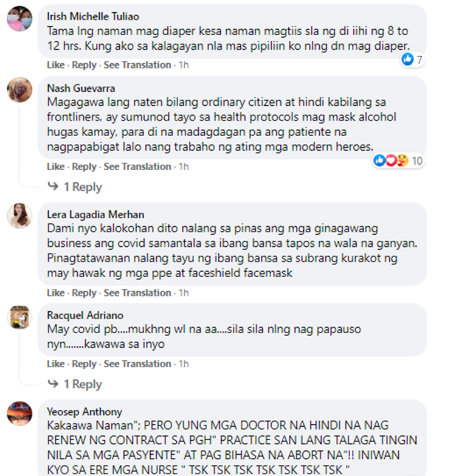Like Lera Lagadia Merhan's comment
The width and height of the screenshot is (456, 476).
tap(55, 293)
